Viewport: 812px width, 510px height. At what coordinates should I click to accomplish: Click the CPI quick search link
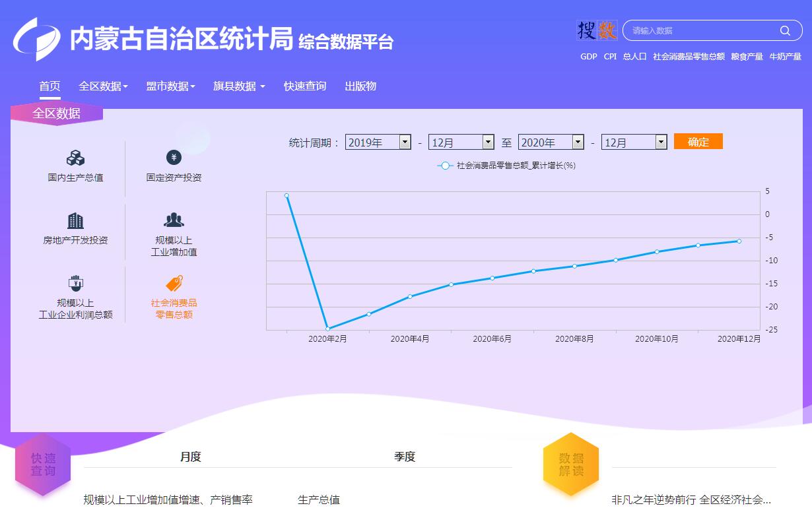(x=610, y=57)
